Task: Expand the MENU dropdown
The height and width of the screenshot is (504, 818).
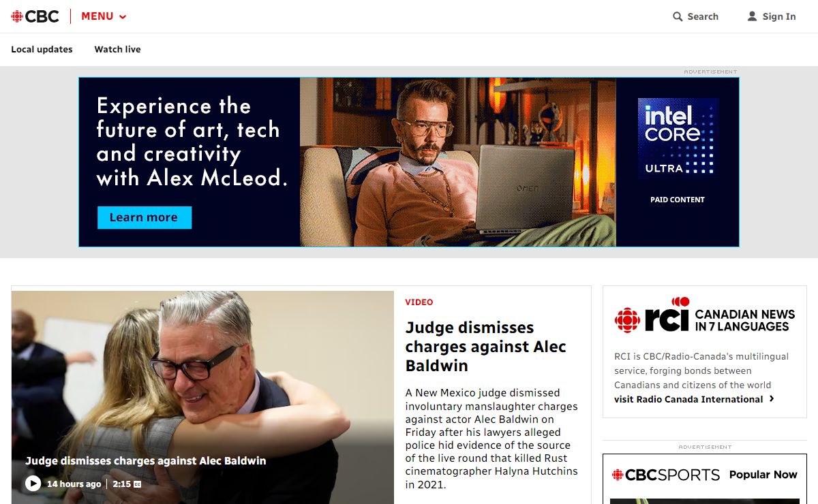Action: (104, 16)
